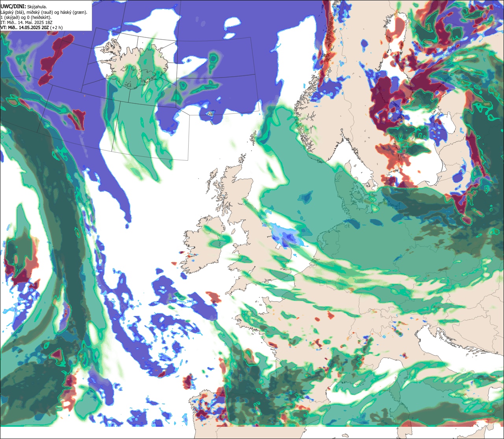Image resolution: width=504 pixels, height=439 pixels.
Task: Click the legend line "Lágský (blá), miðský (rauð) og háský (græn)."
Action: [x=44, y=12]
